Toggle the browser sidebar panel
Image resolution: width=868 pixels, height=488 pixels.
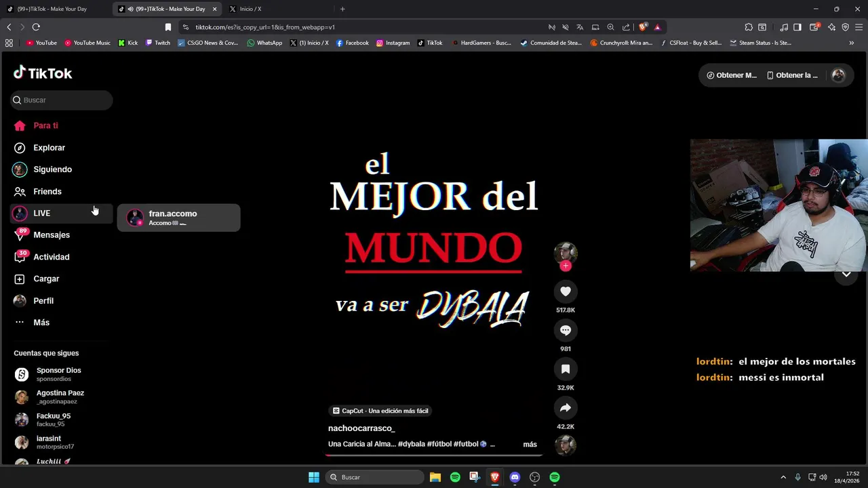click(797, 27)
